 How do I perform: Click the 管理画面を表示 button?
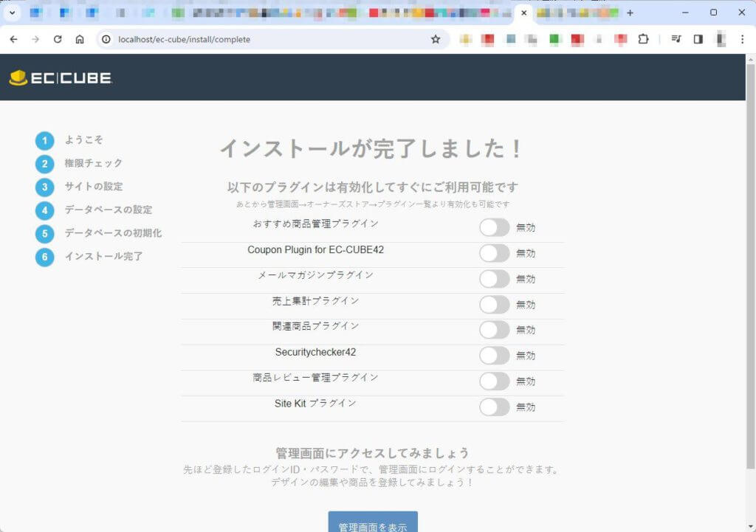coord(373,525)
